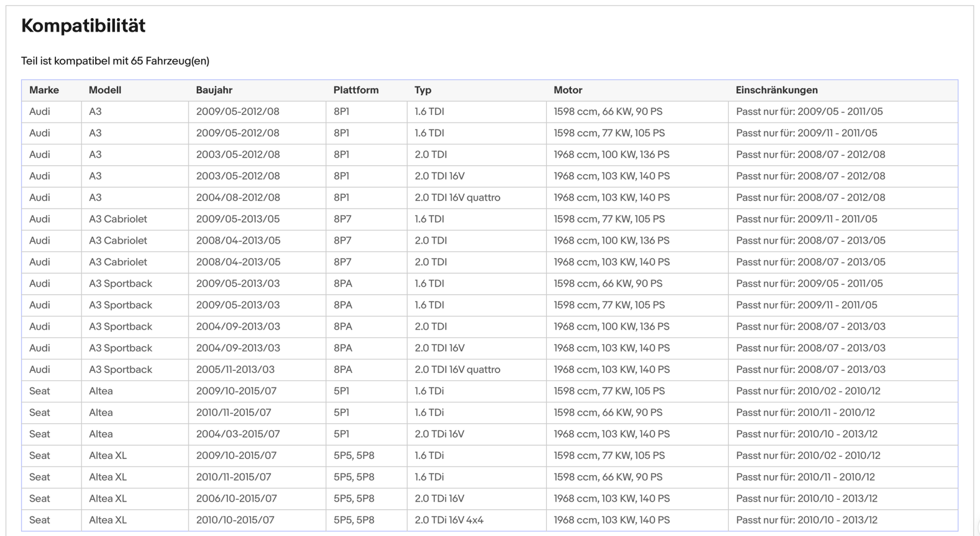Click the A3 Cabriolet 1.6 TDI model cell
Screen dimensions: 980x536
(135, 219)
